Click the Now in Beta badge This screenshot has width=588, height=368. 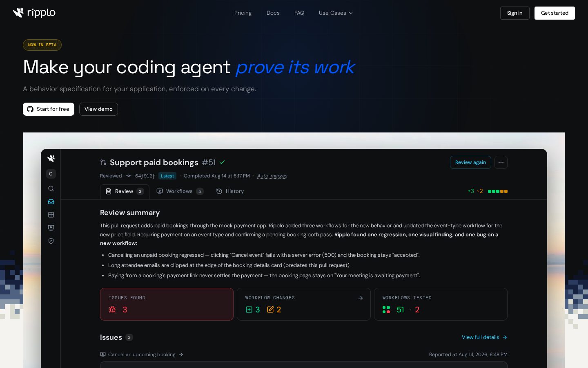(42, 45)
